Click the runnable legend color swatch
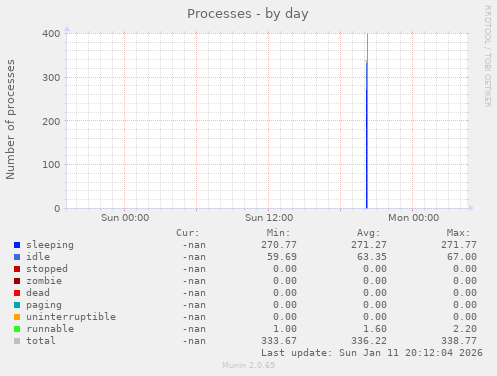Screen dimensions: 497x376 tap(17, 329)
